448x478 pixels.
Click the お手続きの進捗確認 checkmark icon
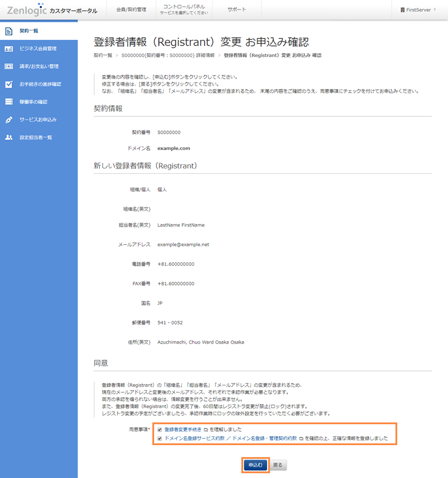pos(9,84)
